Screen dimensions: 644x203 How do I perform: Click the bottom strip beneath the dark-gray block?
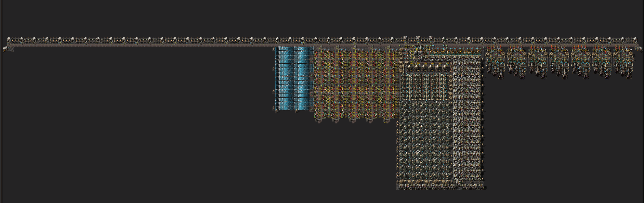pyautogui.click(x=440, y=186)
